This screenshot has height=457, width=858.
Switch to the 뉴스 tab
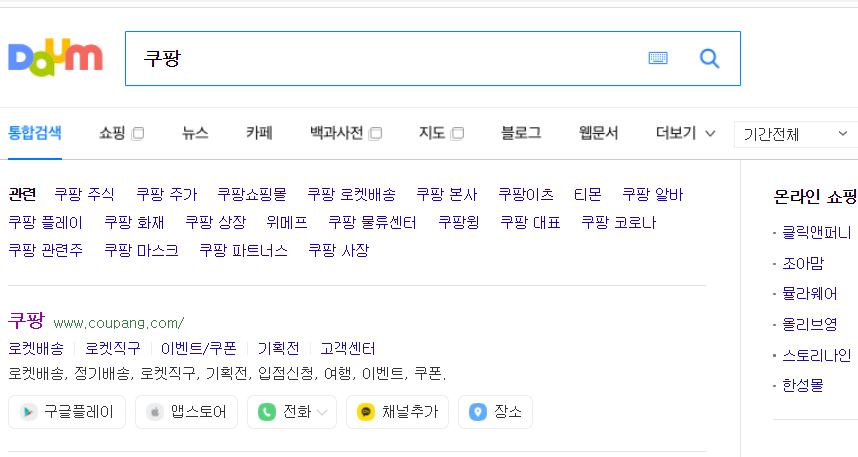point(195,133)
